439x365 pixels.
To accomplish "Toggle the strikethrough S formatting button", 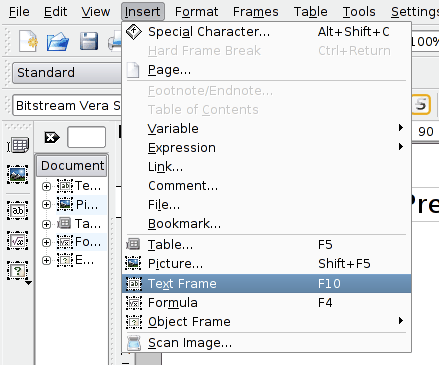I will (421, 105).
